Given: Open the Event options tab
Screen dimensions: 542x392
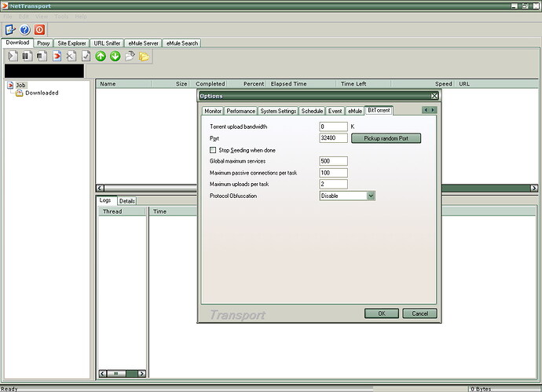Looking at the screenshot, I should (335, 111).
